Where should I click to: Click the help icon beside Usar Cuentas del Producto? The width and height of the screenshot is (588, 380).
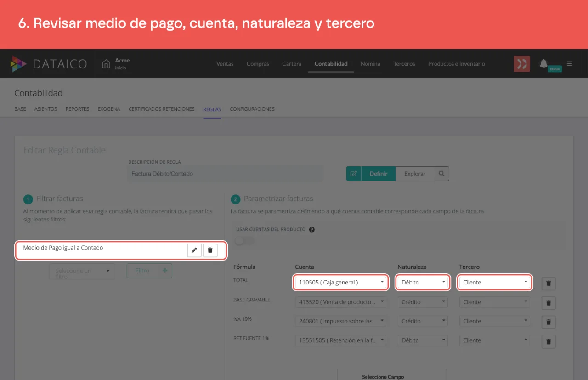pos(312,230)
